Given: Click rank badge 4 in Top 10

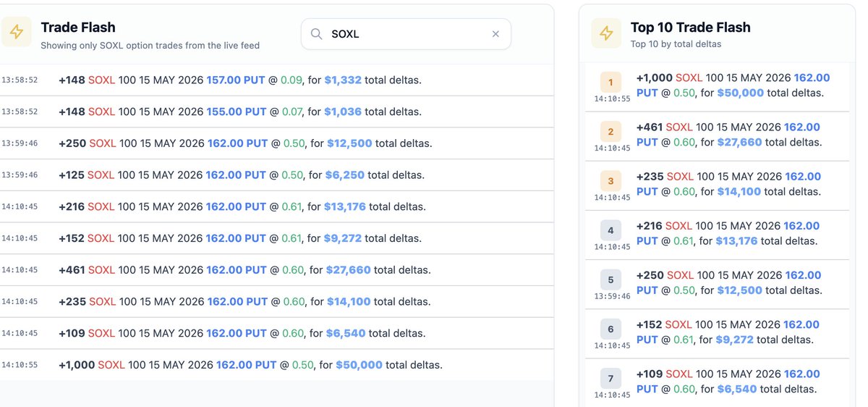Looking at the screenshot, I should click(x=610, y=230).
